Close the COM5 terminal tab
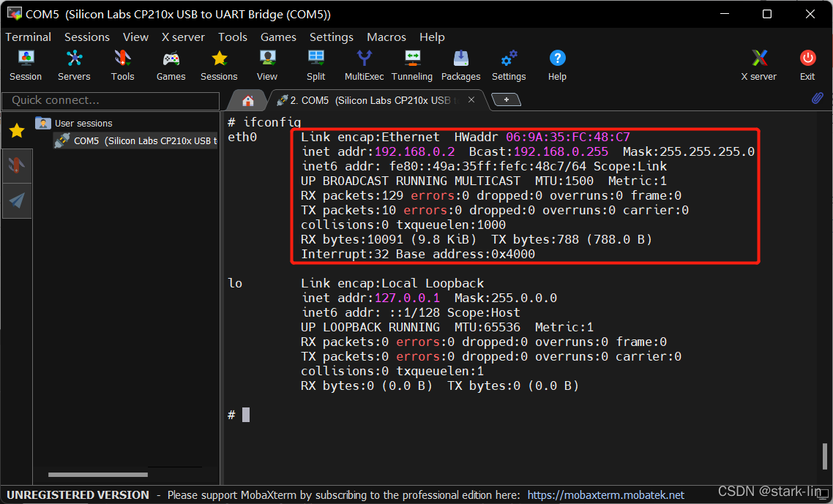 (x=471, y=99)
